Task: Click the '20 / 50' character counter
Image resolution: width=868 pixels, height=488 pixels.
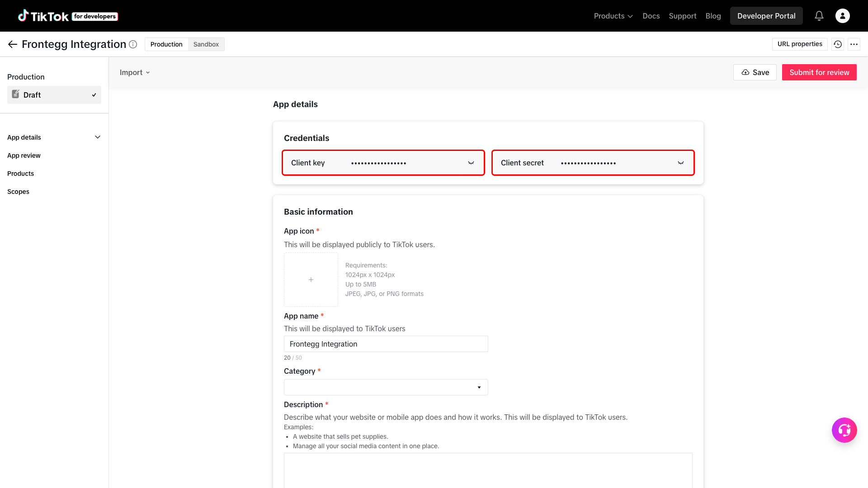Action: (293, 357)
